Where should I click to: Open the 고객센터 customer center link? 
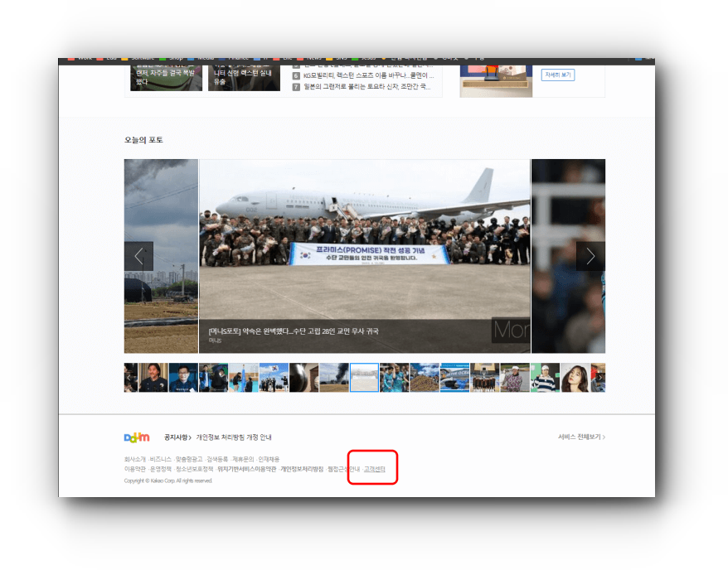pos(374,470)
